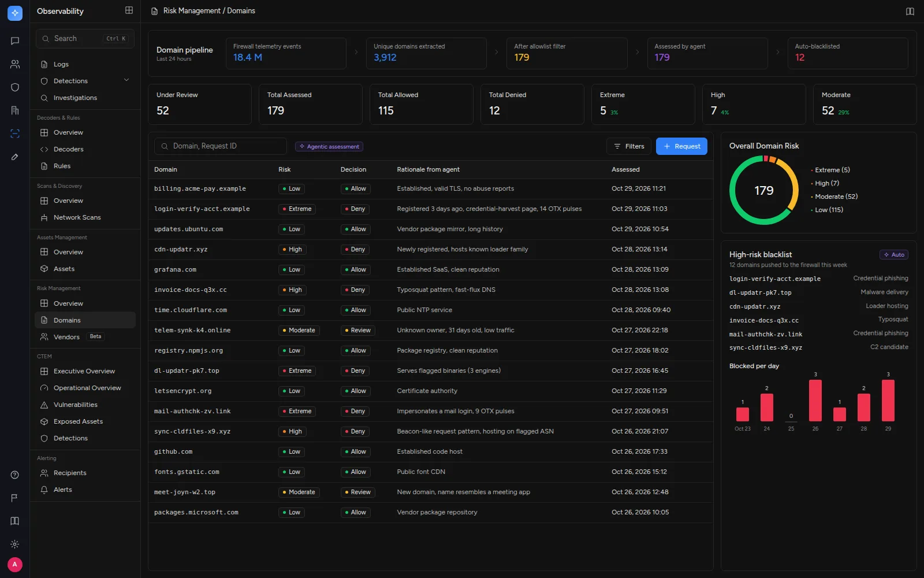924x578 pixels.
Task: Open the users icon in left rail
Action: point(15,64)
